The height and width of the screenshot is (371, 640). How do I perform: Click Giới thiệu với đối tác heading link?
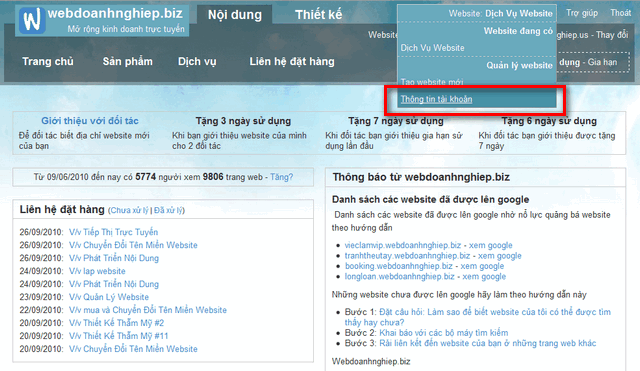pos(90,121)
